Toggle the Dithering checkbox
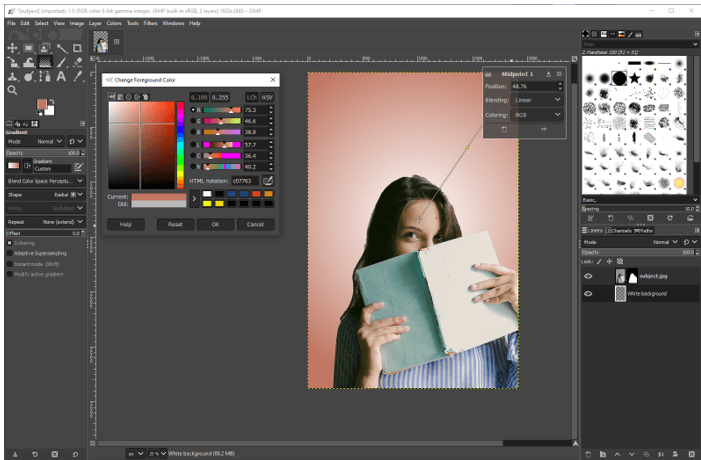701x460 pixels. click(x=9, y=243)
